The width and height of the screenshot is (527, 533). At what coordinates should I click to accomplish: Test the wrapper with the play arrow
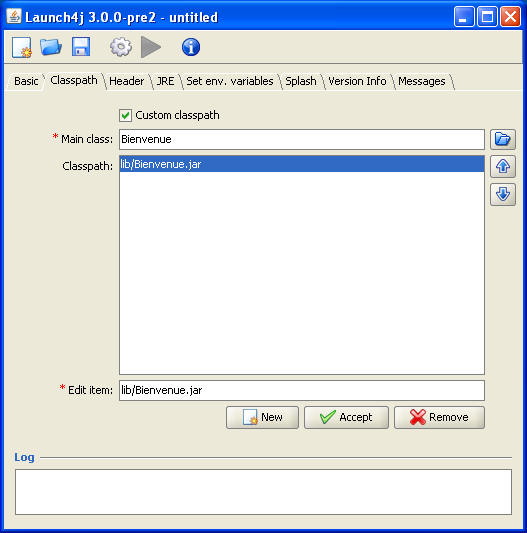(x=151, y=47)
